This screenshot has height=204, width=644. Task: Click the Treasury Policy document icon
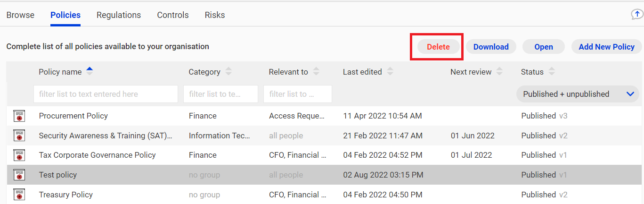point(19,195)
